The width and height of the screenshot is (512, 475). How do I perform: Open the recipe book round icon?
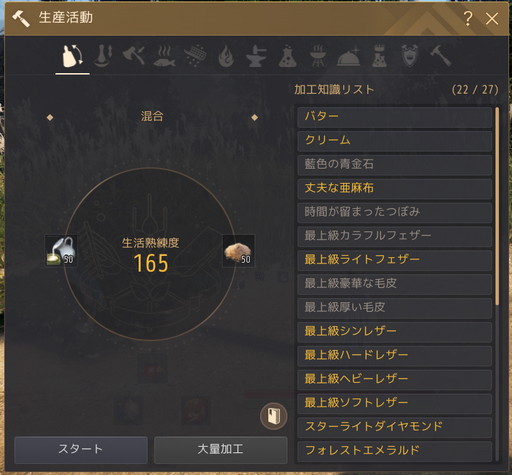click(273, 416)
